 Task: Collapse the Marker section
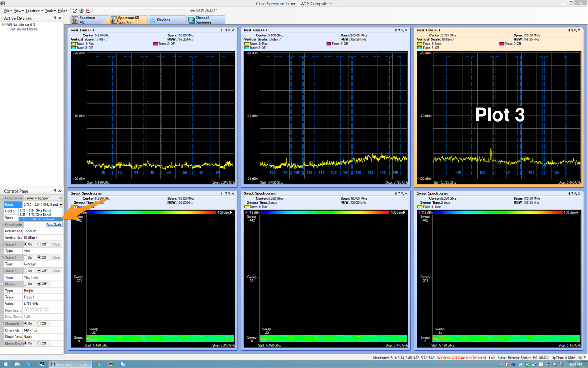click(2, 284)
